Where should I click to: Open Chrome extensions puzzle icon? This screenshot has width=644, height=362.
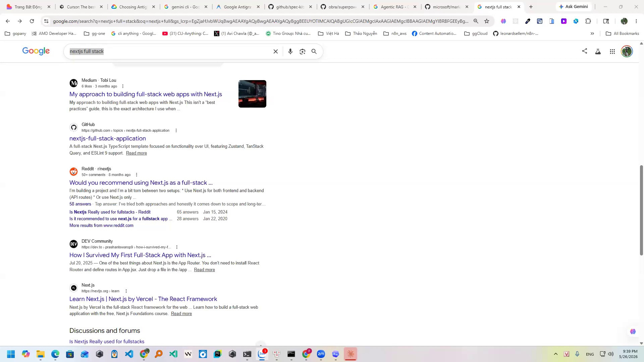(x=588, y=21)
